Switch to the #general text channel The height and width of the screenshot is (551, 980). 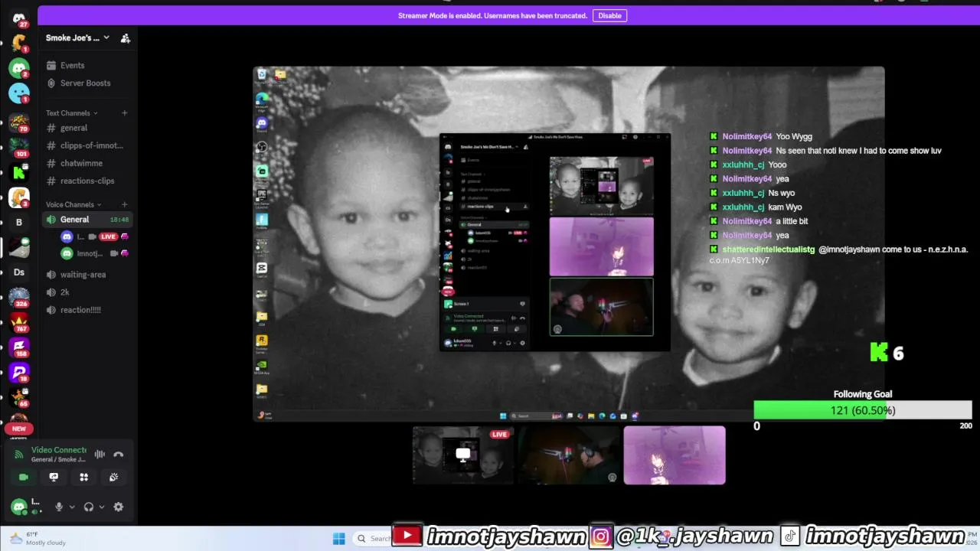[87, 128]
